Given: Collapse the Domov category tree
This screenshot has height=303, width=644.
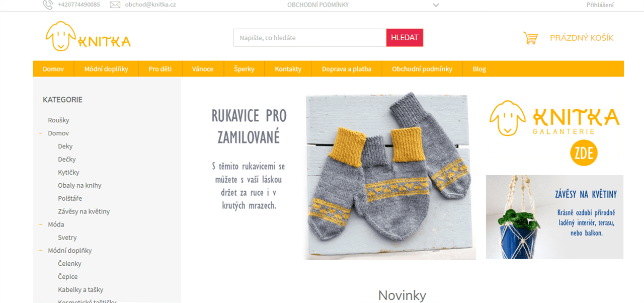Looking at the screenshot, I should (41, 133).
